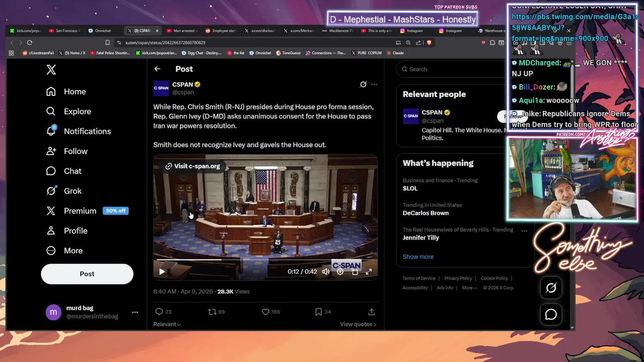Like the post with the heart icon

(x=271, y=312)
